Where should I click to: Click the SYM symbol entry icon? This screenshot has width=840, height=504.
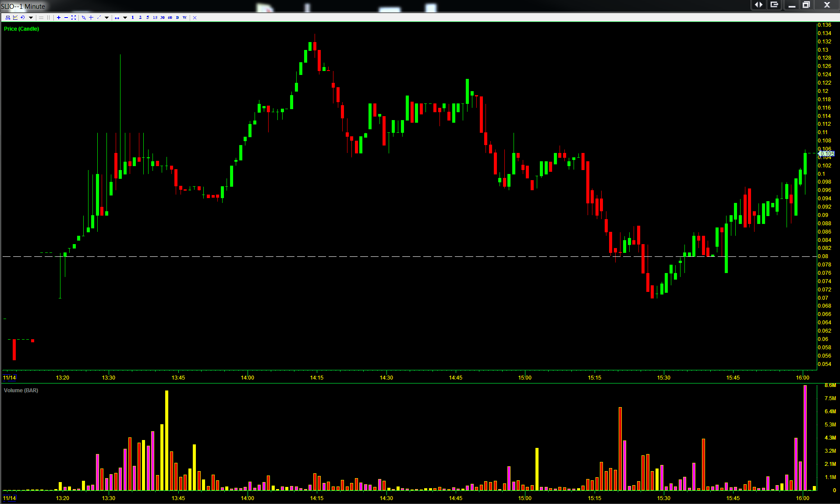8,18
